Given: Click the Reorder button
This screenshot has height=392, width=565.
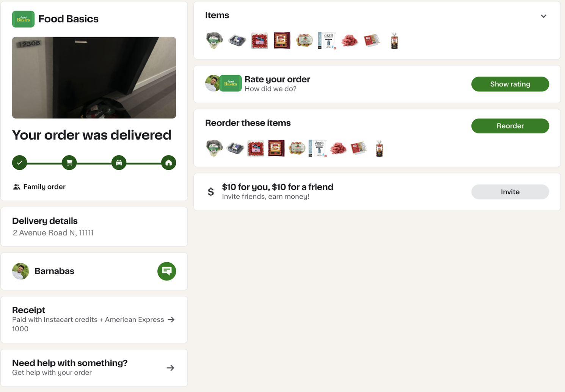Looking at the screenshot, I should [510, 126].
